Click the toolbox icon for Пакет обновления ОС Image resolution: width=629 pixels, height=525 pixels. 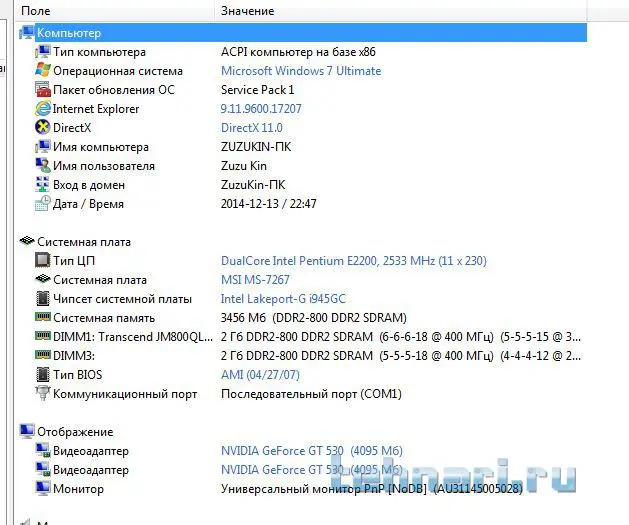43,89
